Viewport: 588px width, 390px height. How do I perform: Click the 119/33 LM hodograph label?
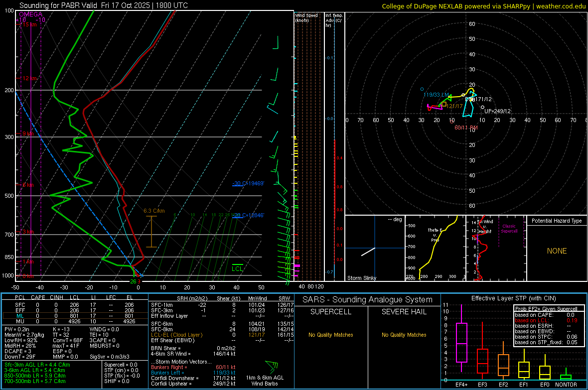pos(436,95)
